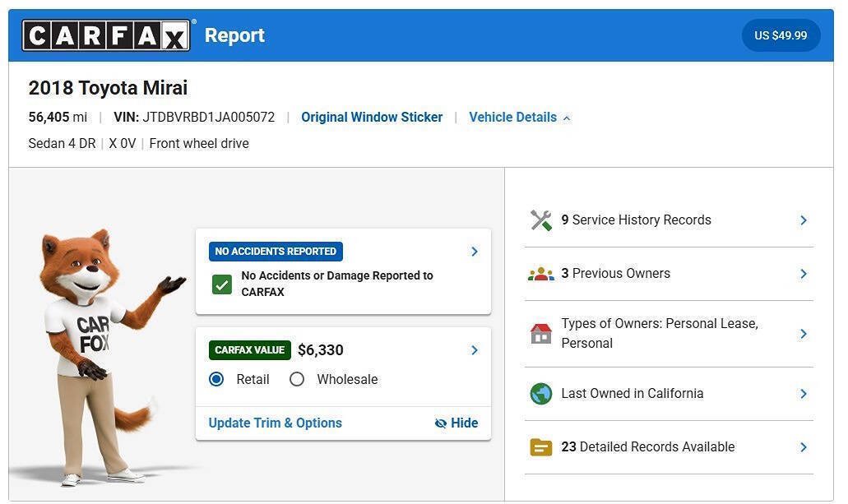Viewport: 848px width, 504px height.
Task: Click the No Accidents Reported badge
Action: [x=276, y=252]
